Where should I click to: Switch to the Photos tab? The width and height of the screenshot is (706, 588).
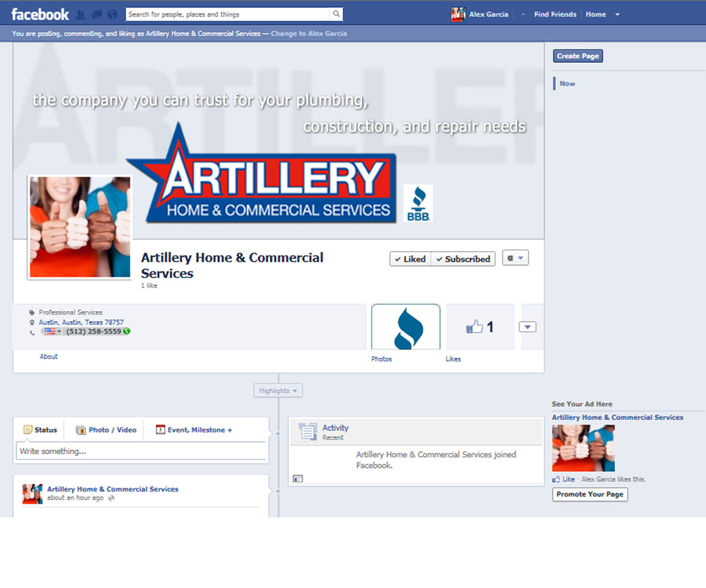tap(406, 327)
